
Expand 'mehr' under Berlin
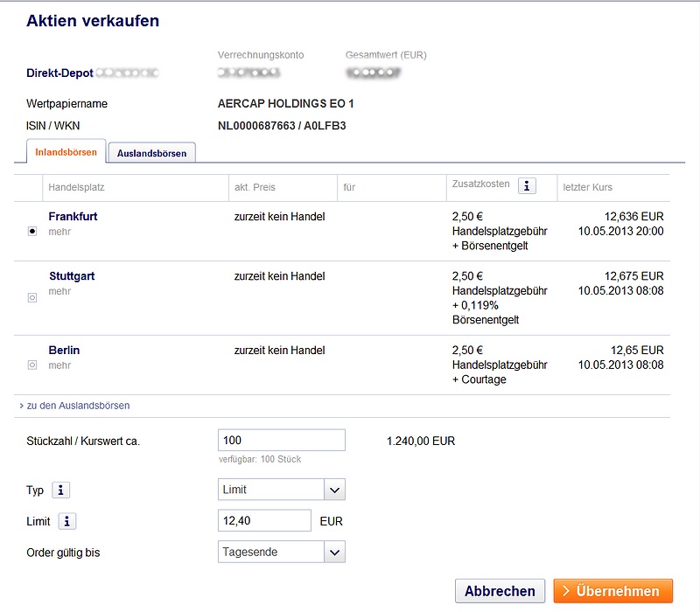(x=59, y=365)
